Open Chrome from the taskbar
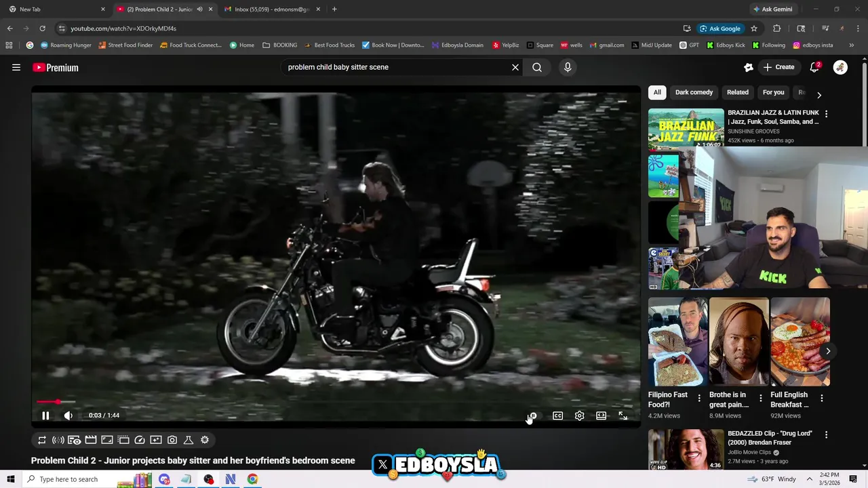The height and width of the screenshot is (488, 868). tap(252, 479)
